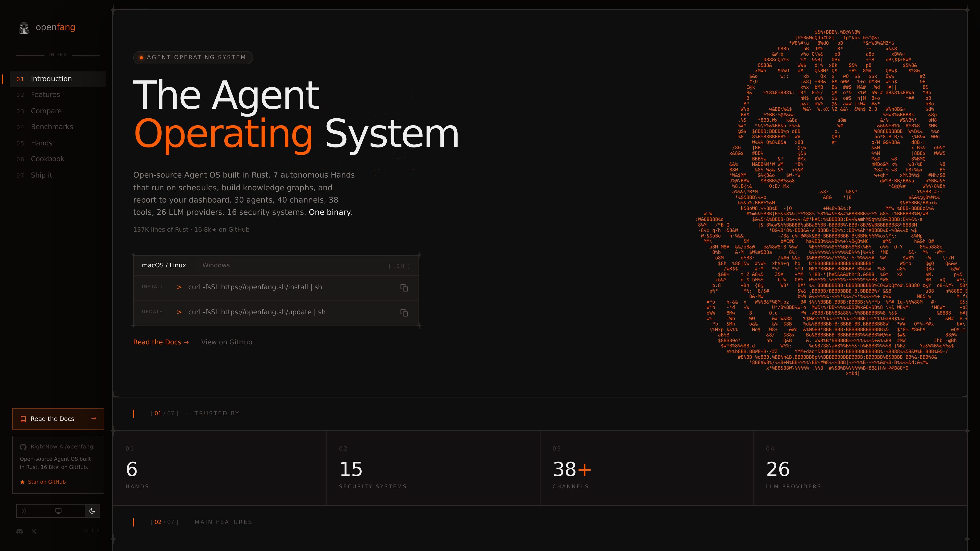Select the macOS / Linux tab

(164, 265)
